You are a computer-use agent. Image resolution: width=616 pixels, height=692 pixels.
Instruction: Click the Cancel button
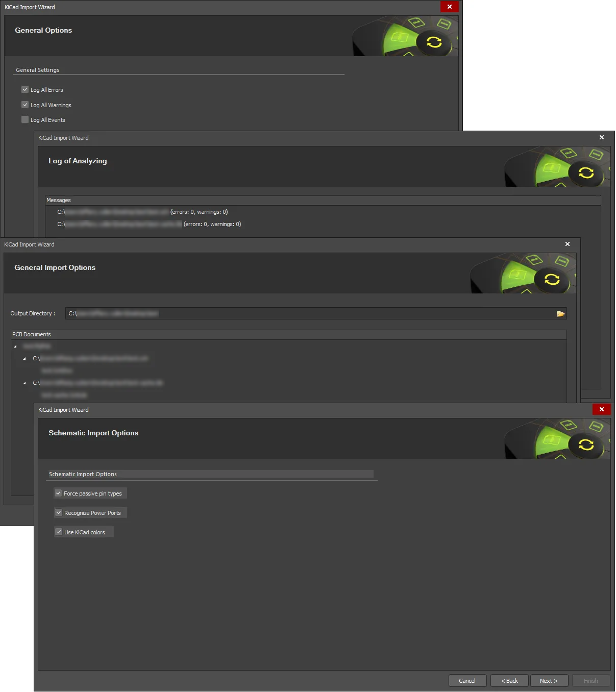pos(467,681)
